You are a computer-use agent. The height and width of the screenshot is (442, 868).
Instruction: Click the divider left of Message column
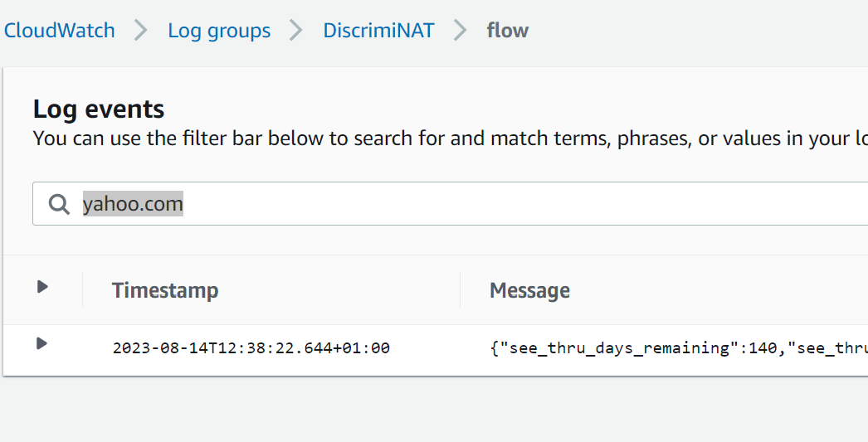(461, 290)
